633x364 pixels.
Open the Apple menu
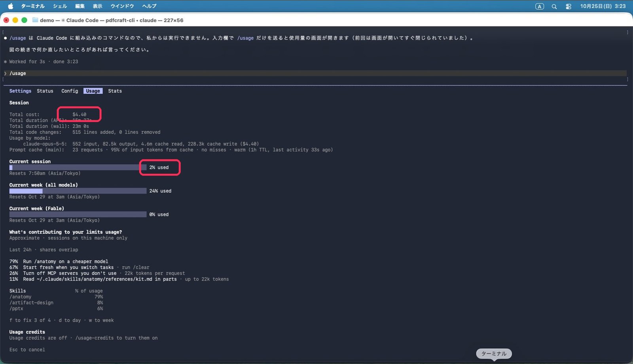(11, 6)
